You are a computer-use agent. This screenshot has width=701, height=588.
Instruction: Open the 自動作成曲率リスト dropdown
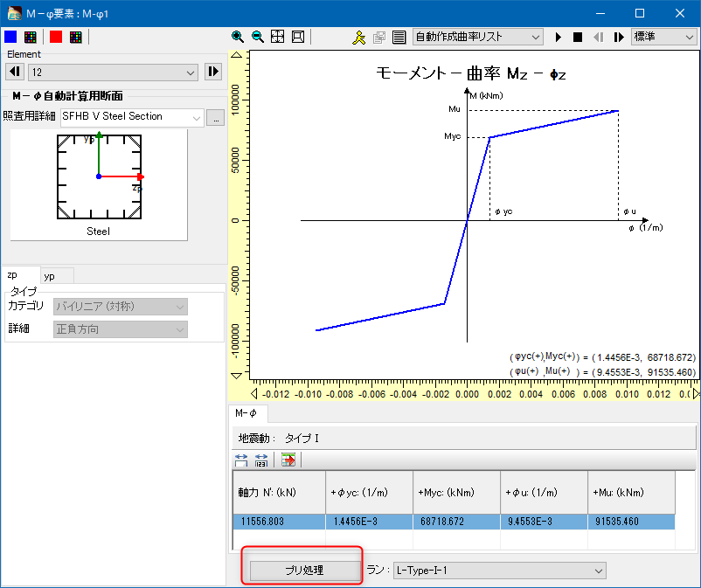point(477,37)
